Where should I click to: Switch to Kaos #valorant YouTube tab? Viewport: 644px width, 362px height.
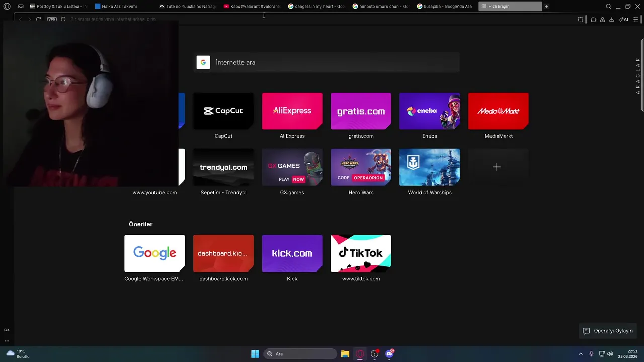click(x=252, y=6)
